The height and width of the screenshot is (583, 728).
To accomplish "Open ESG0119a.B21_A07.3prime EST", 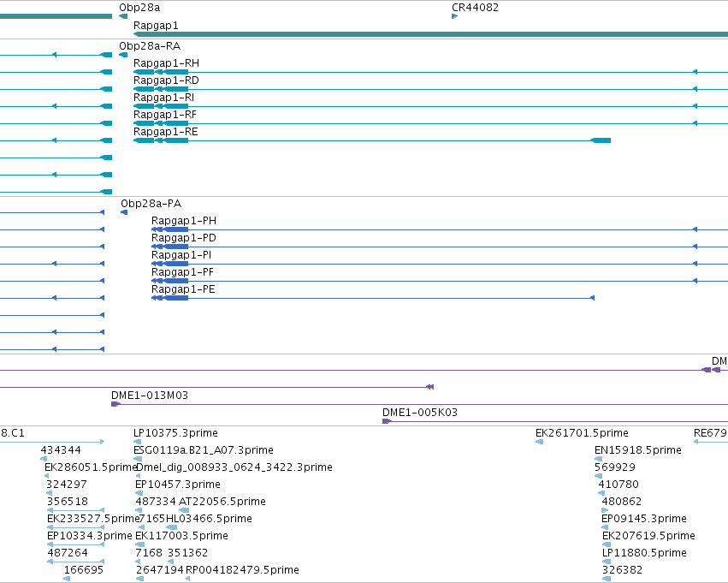I will [204, 450].
